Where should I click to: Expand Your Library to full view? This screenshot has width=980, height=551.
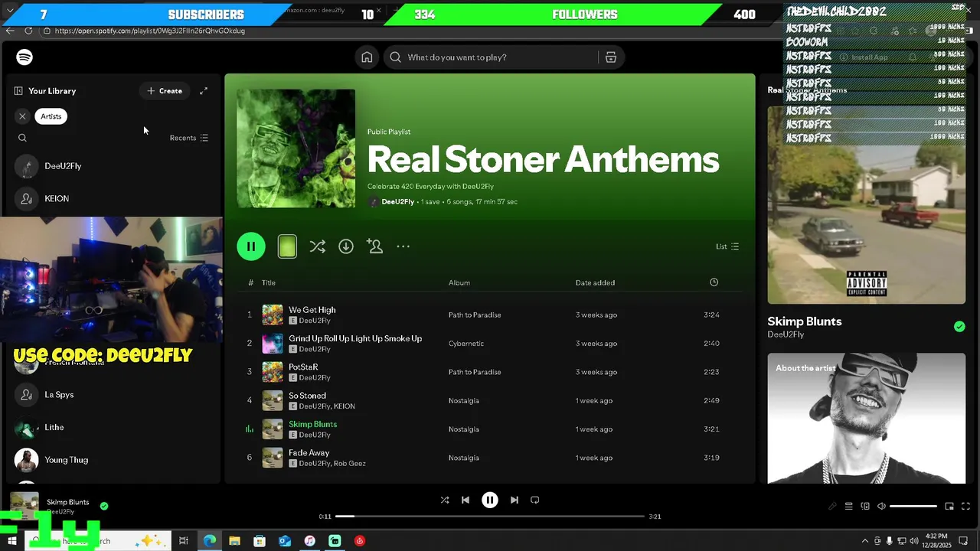[204, 91]
